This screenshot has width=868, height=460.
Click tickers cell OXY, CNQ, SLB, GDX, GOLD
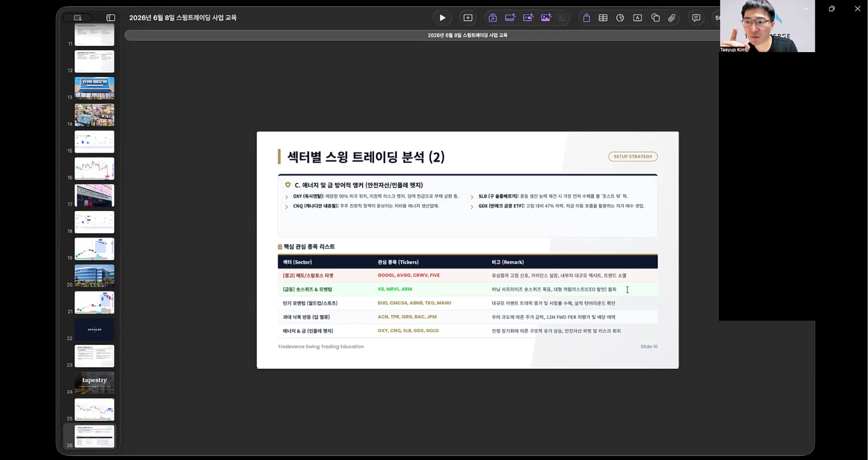point(408,331)
